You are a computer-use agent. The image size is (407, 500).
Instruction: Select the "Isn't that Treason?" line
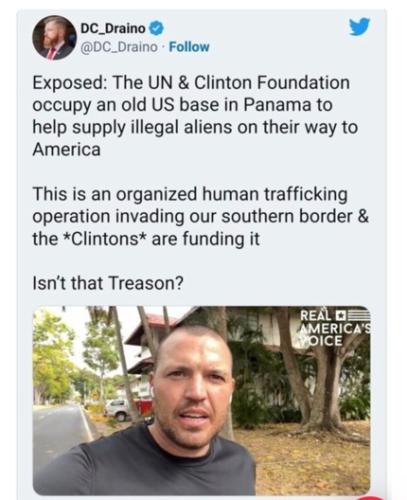[108, 283]
